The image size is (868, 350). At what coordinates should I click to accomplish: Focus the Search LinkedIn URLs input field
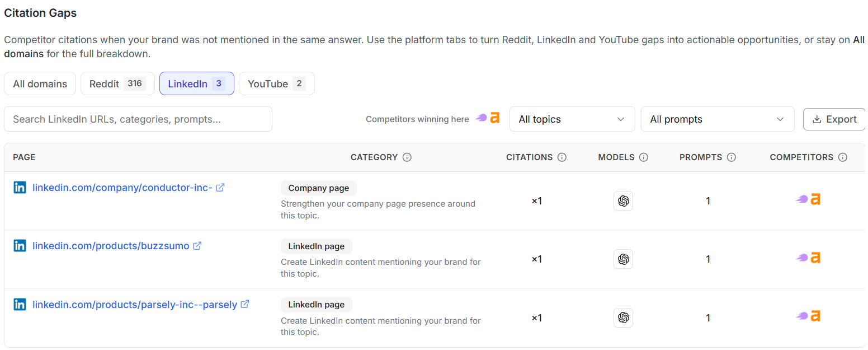click(x=138, y=119)
